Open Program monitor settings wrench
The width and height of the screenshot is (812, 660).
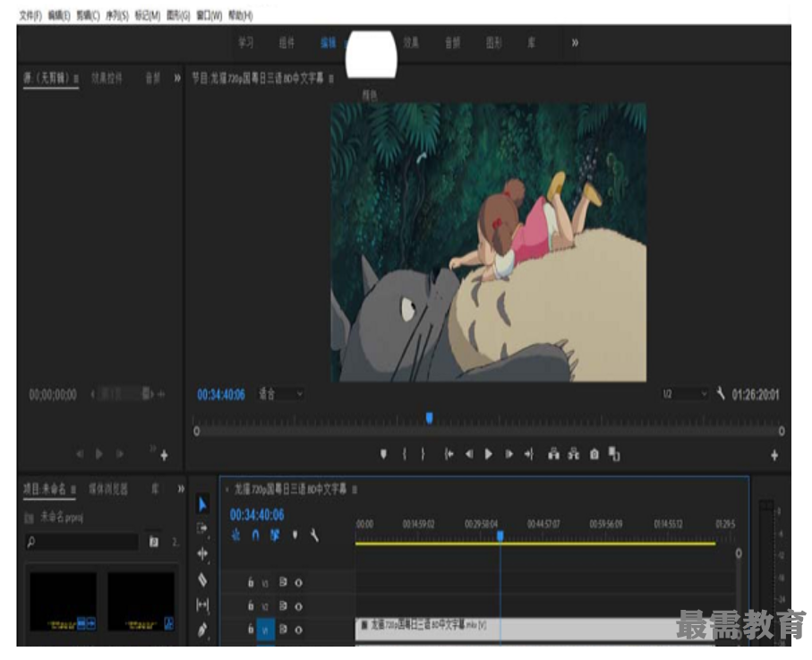tap(721, 394)
